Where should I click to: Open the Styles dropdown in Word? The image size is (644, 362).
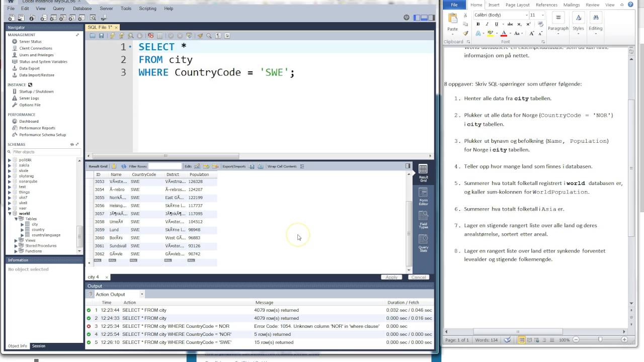coord(579,23)
